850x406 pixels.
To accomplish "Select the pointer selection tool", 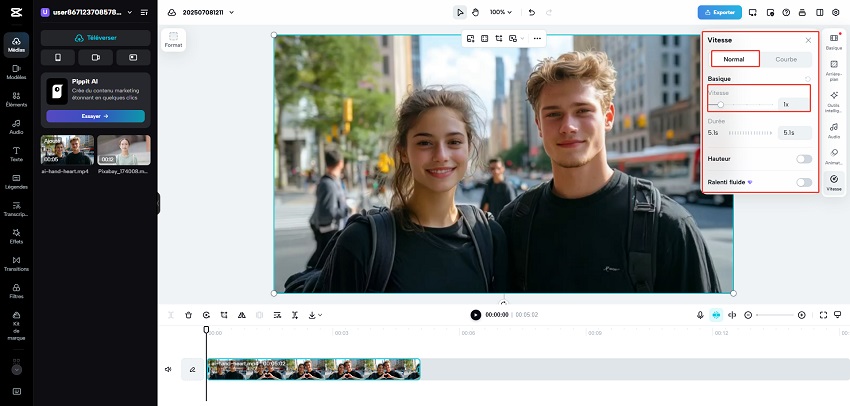I will (x=460, y=12).
